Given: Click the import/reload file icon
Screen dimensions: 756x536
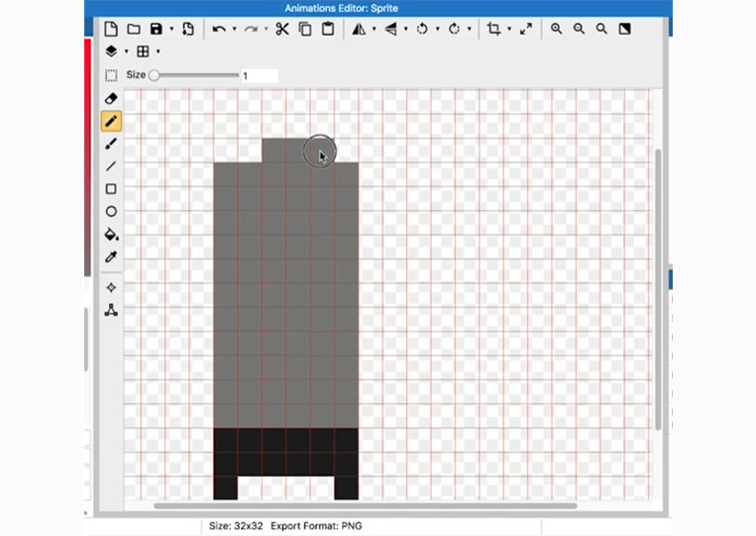Looking at the screenshot, I should [x=188, y=29].
